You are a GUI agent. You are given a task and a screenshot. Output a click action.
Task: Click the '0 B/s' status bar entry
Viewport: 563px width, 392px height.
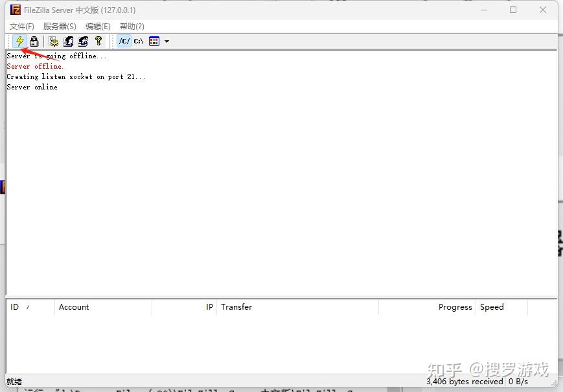[x=518, y=382]
